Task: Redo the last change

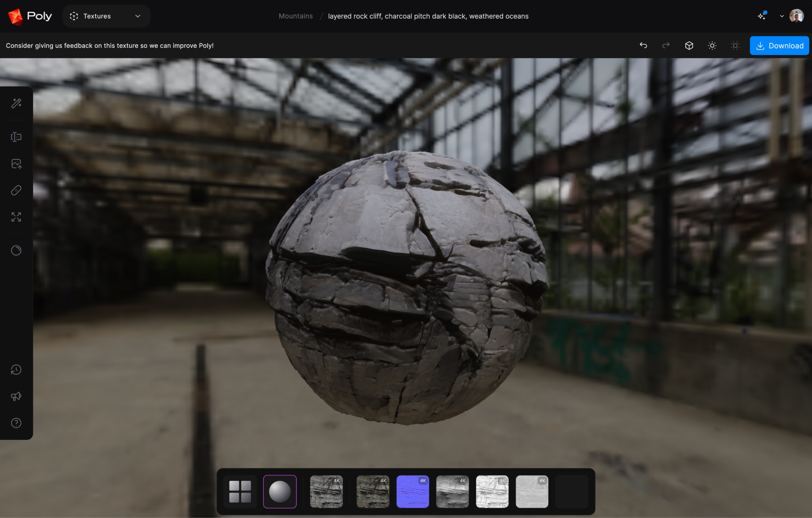Action: tap(666, 46)
